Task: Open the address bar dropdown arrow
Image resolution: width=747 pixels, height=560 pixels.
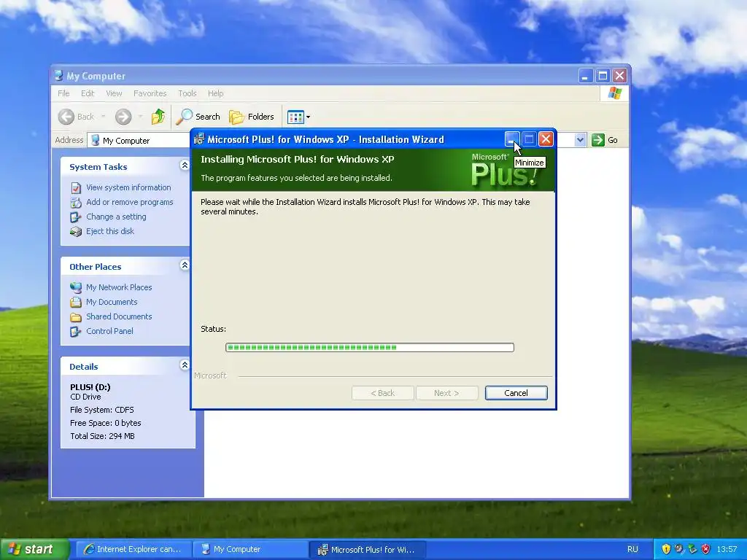Action: pos(580,140)
